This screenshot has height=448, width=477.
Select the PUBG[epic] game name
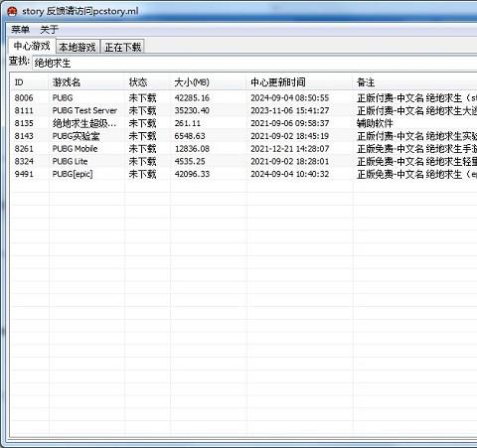[73, 174]
